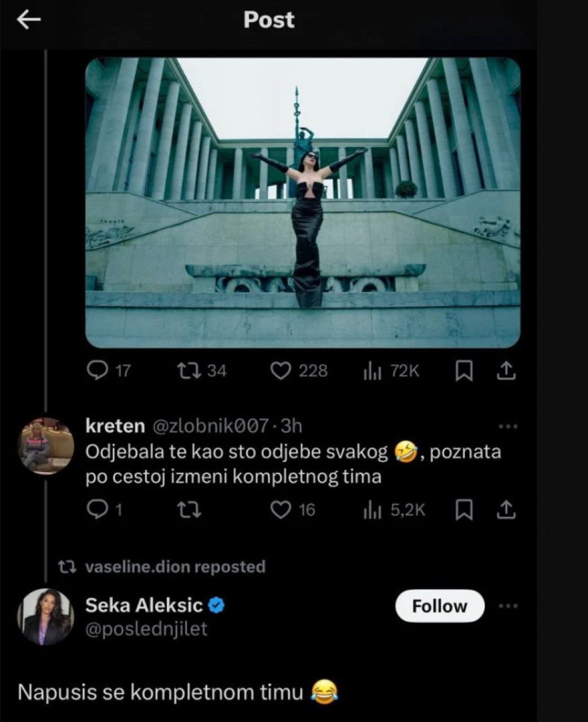This screenshot has height=722, width=588.
Task: Open @zlobnik007 profile handle
Action: click(210, 426)
